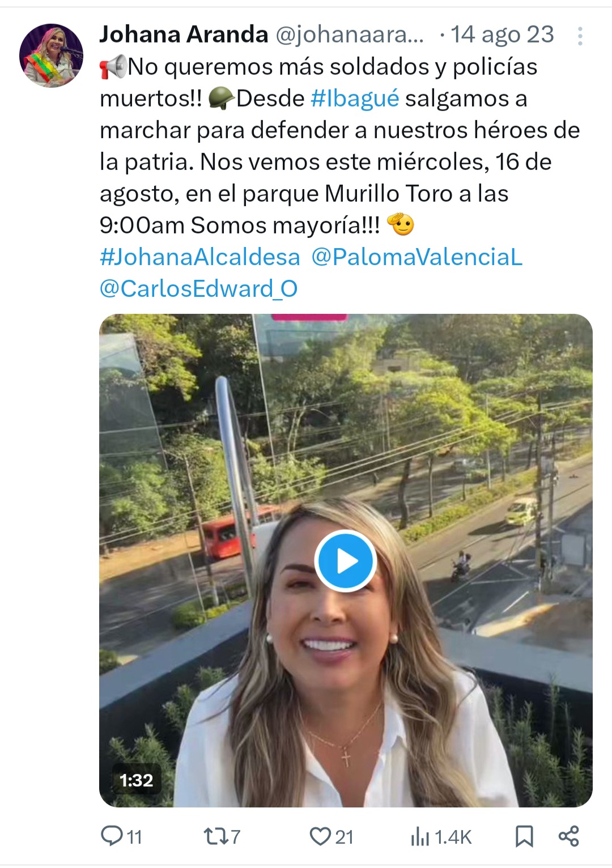
Task: Open the @johanaara... handle
Action: click(x=350, y=35)
